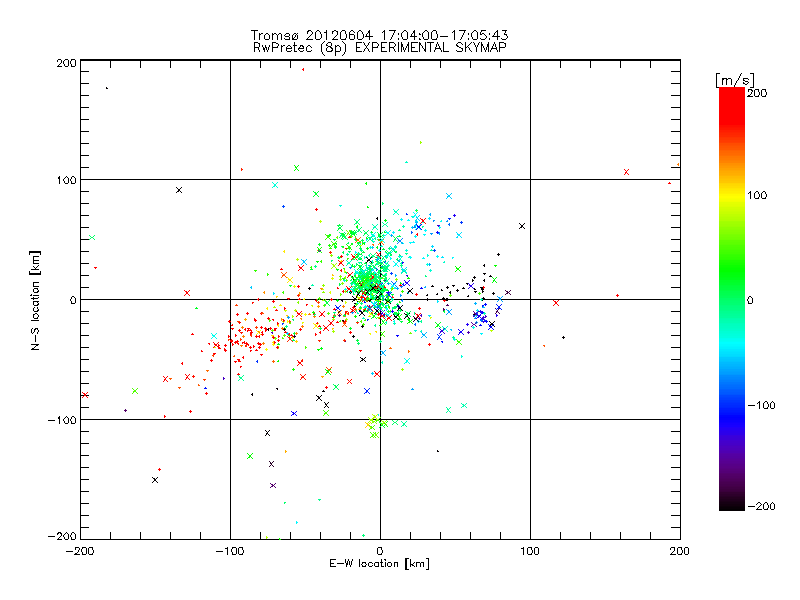The width and height of the screenshot is (800, 600).
Task: Click the colorbar label "0"
Action: [x=750, y=301]
